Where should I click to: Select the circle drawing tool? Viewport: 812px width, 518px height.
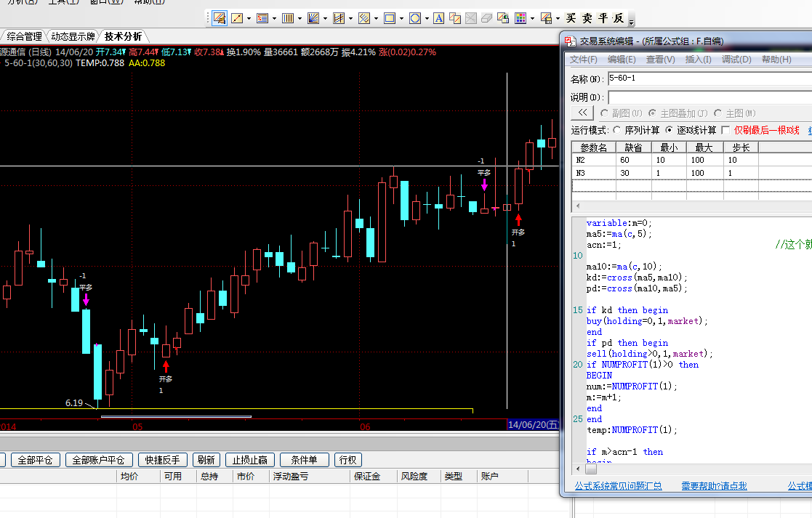coord(415,18)
